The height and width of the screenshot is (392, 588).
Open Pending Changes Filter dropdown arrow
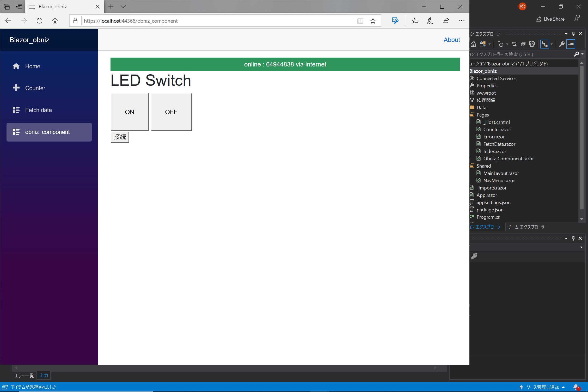click(507, 44)
